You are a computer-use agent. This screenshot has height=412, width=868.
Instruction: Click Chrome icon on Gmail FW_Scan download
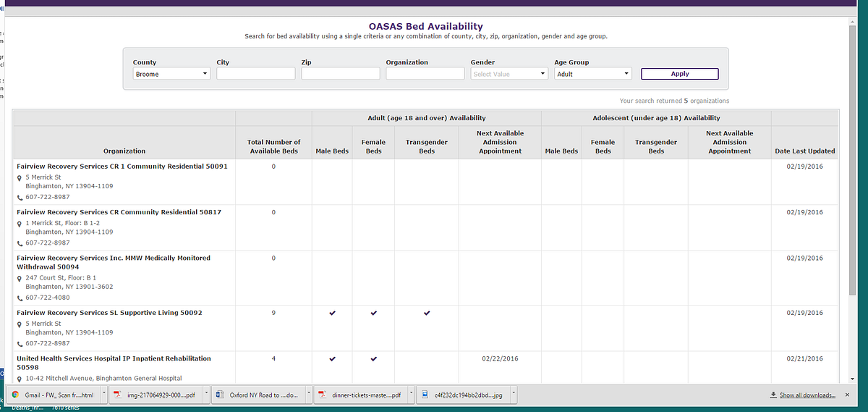click(14, 395)
